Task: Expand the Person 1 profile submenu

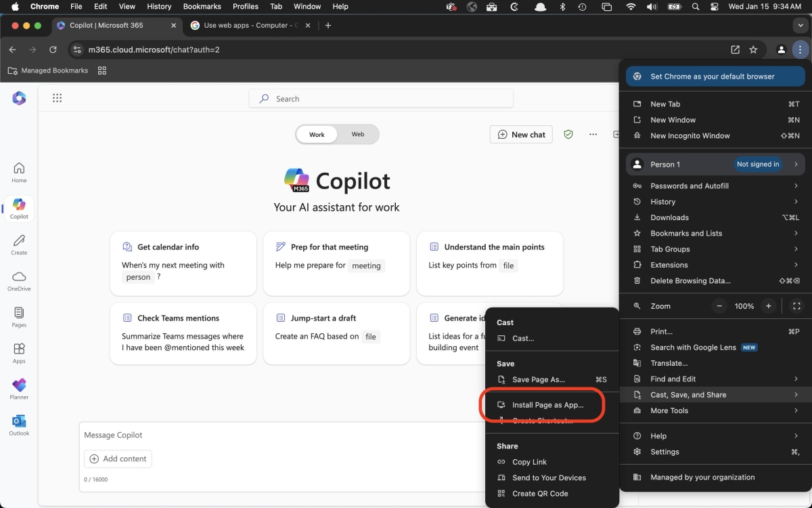Action: [x=715, y=164]
